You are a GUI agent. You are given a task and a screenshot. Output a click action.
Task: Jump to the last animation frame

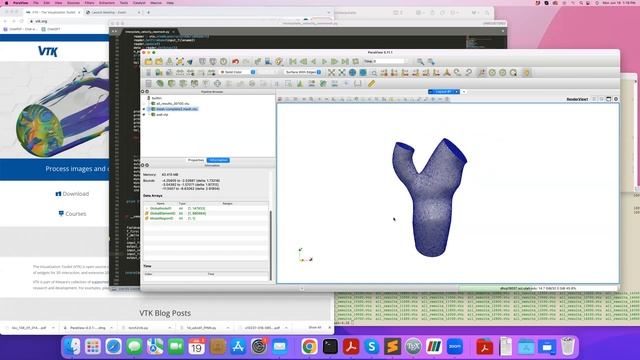coord(345,62)
